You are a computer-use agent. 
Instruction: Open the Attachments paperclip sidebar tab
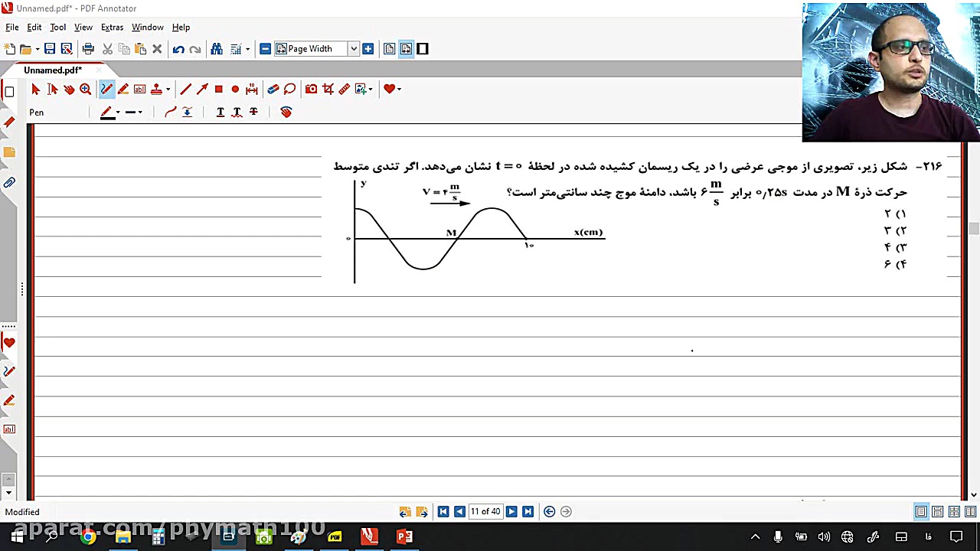point(9,183)
